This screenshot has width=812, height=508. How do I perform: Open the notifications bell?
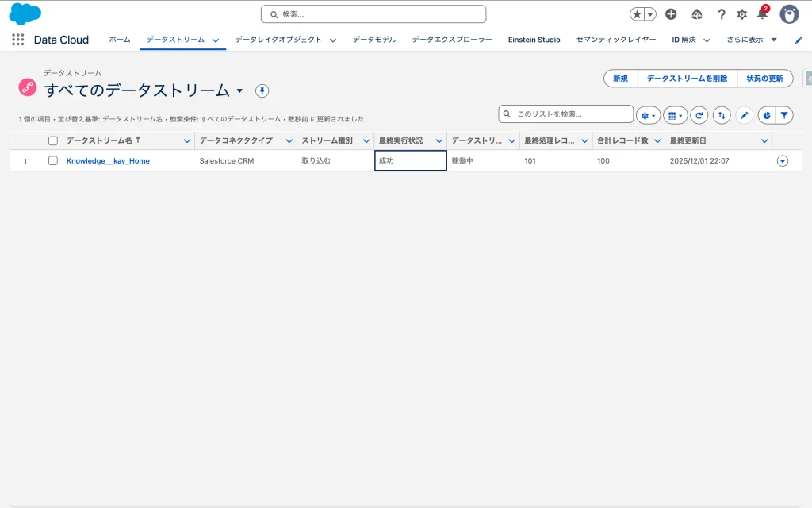click(762, 14)
